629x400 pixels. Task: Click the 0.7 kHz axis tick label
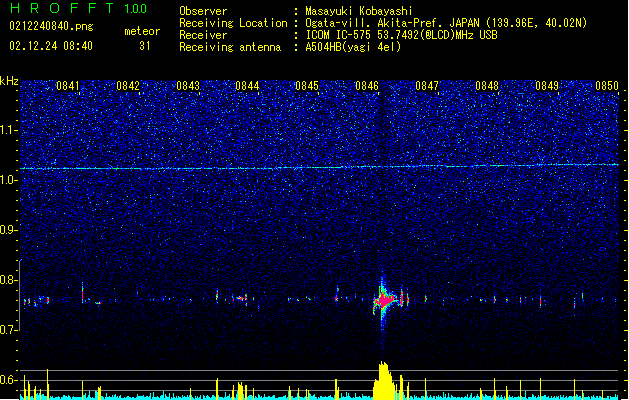coord(8,330)
